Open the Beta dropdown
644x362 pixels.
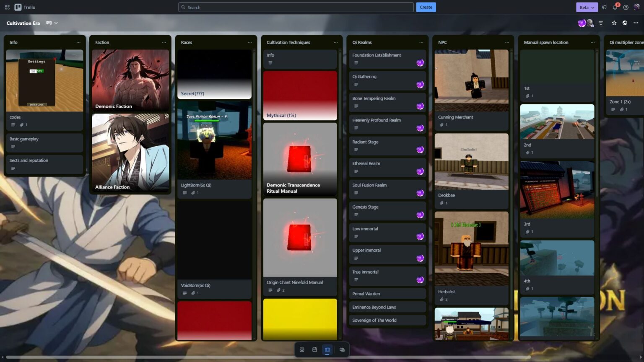click(x=587, y=7)
